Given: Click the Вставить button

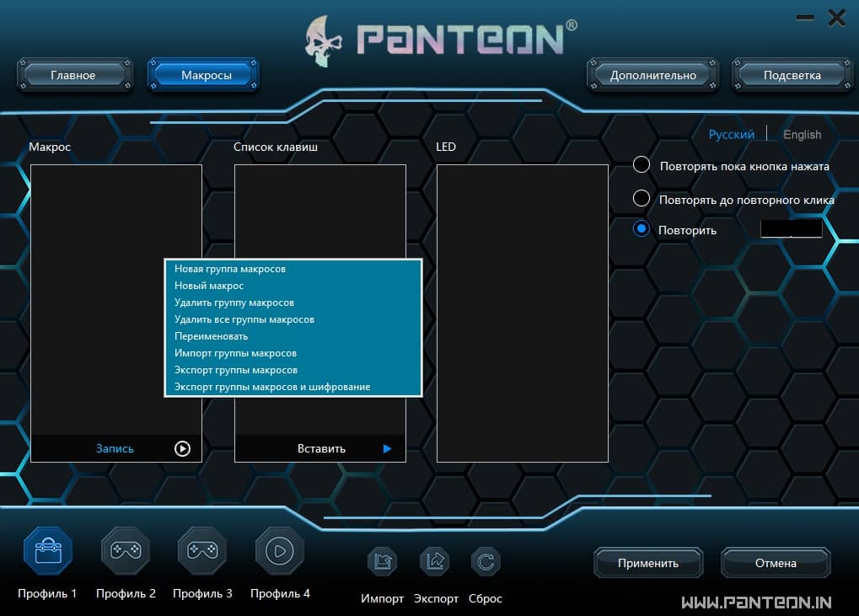Looking at the screenshot, I should (x=321, y=449).
